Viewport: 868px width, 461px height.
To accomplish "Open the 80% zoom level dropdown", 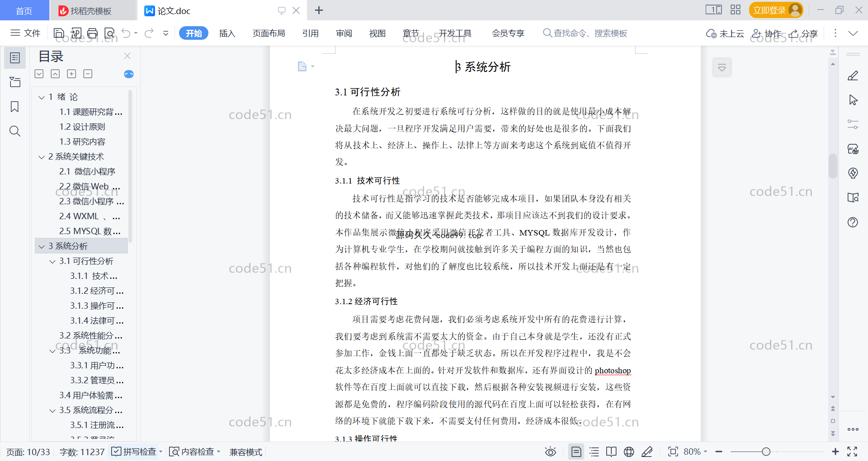I will 695,452.
